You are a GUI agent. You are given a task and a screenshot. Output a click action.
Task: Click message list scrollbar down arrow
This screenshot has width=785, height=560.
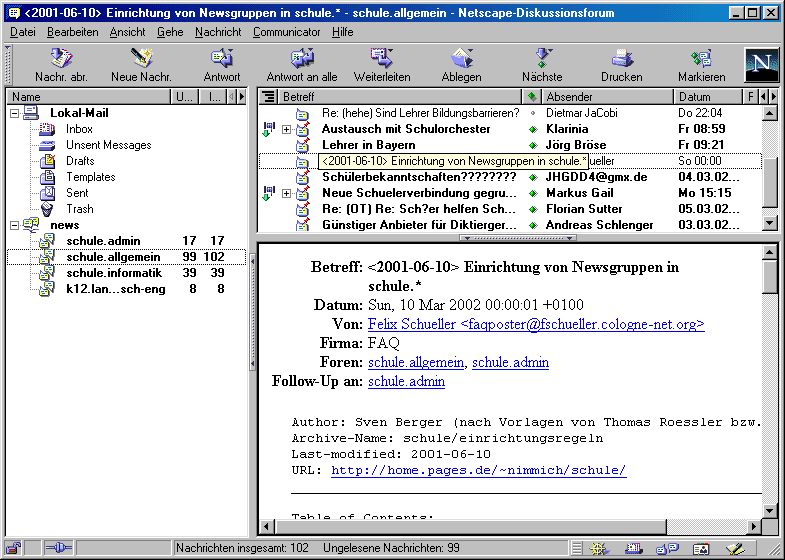(770, 223)
